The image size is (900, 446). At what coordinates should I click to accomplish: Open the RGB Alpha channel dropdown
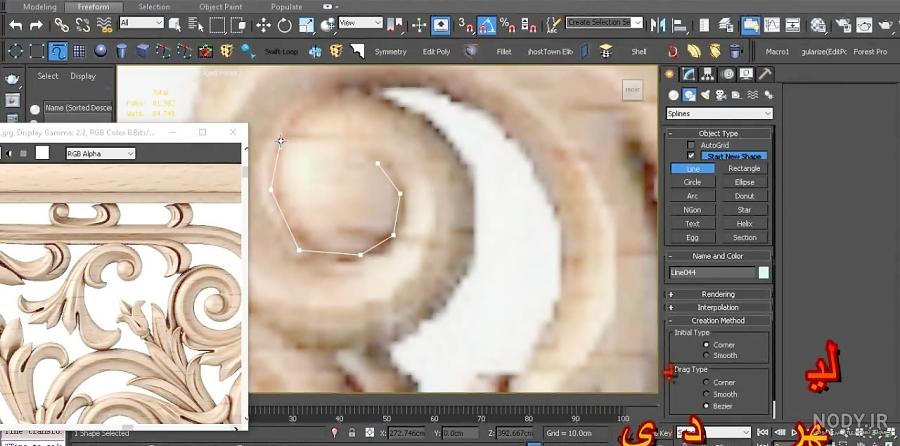tap(100, 154)
